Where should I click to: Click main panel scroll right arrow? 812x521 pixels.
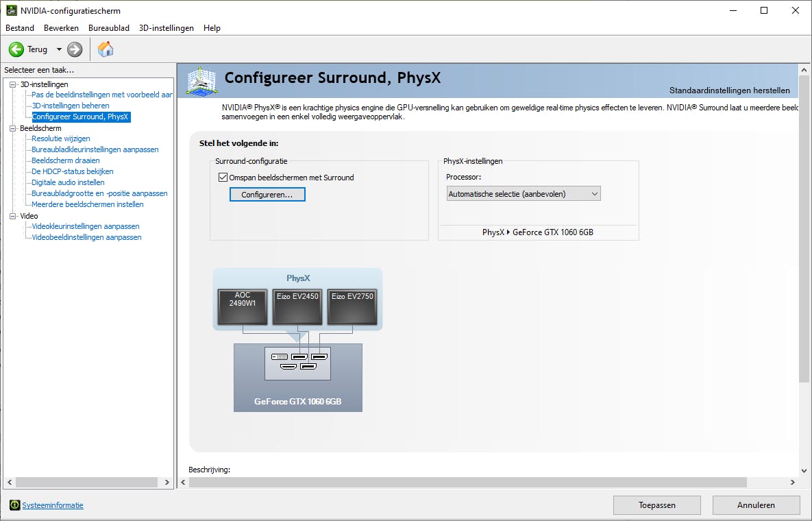[x=792, y=482]
